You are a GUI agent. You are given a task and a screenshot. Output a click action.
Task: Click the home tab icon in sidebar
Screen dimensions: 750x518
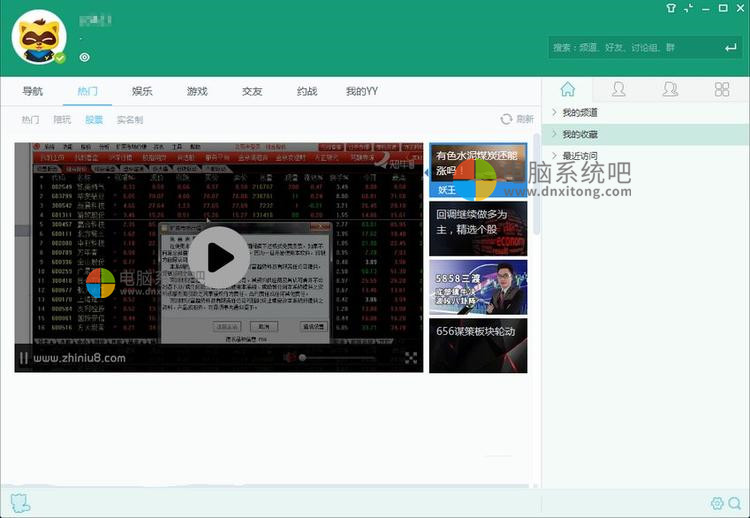pos(568,90)
